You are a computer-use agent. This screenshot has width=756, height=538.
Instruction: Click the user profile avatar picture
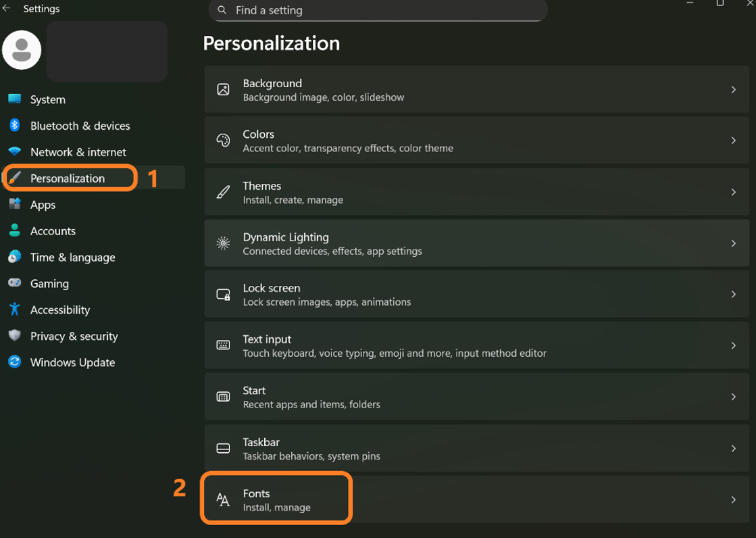pos(22,50)
